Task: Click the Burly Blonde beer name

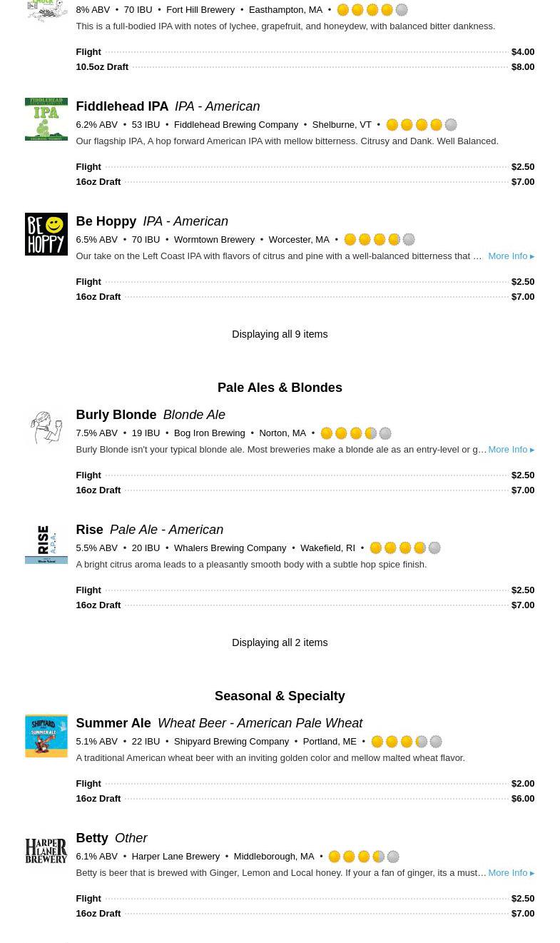Action: click(x=116, y=415)
